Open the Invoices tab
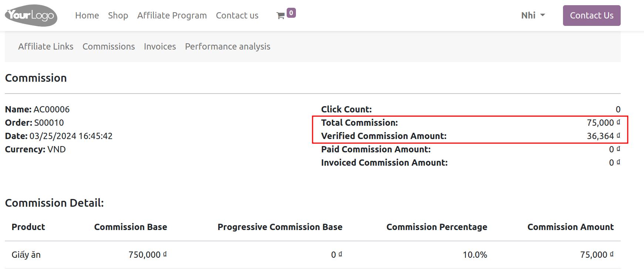The image size is (644, 277). tap(159, 47)
